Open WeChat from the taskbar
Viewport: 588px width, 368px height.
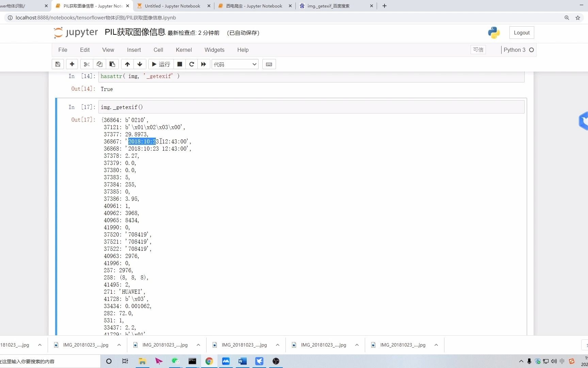(x=175, y=361)
